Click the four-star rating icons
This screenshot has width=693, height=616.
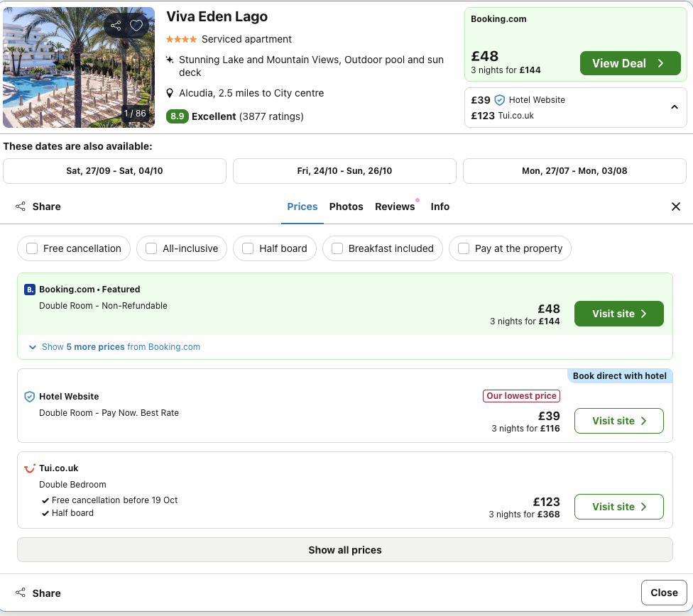coord(181,39)
